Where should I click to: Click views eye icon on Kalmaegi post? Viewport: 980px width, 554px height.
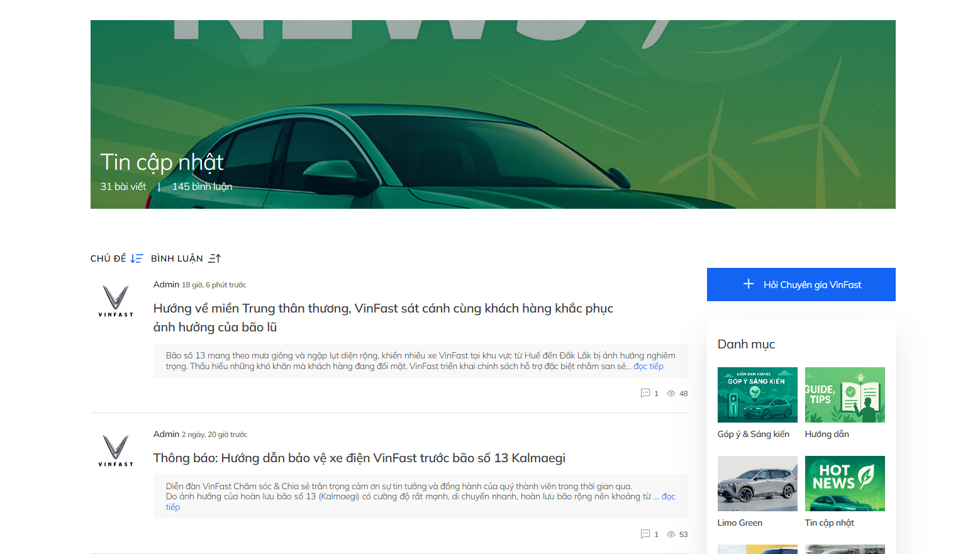tap(671, 535)
